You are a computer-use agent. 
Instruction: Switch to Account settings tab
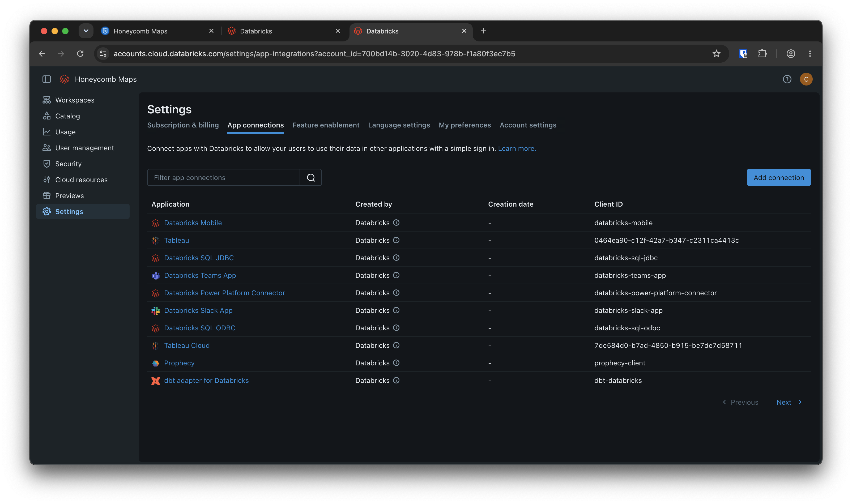coord(527,125)
